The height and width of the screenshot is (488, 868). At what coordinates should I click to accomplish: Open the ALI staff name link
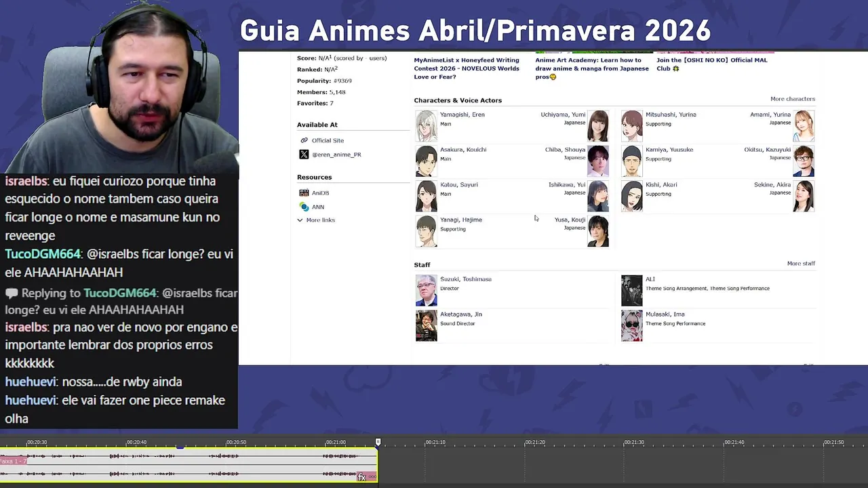(650, 279)
